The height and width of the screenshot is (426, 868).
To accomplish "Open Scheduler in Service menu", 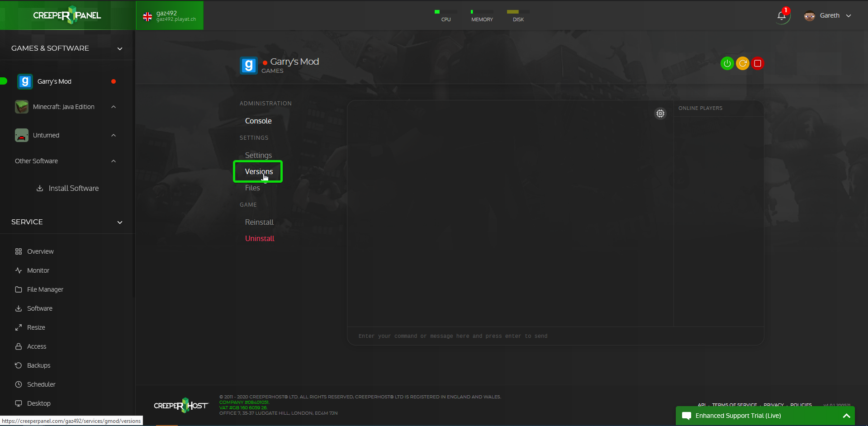I will click(x=41, y=384).
